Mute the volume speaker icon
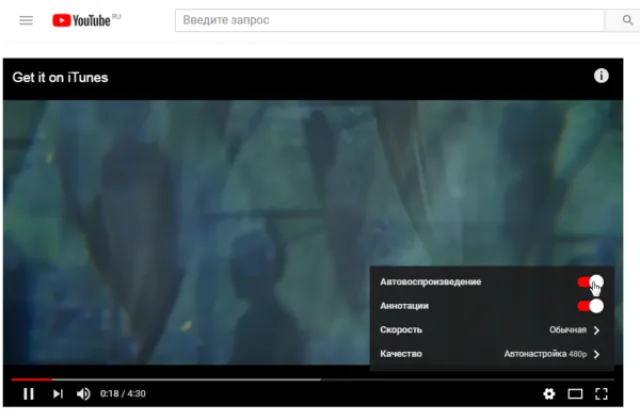 point(83,394)
